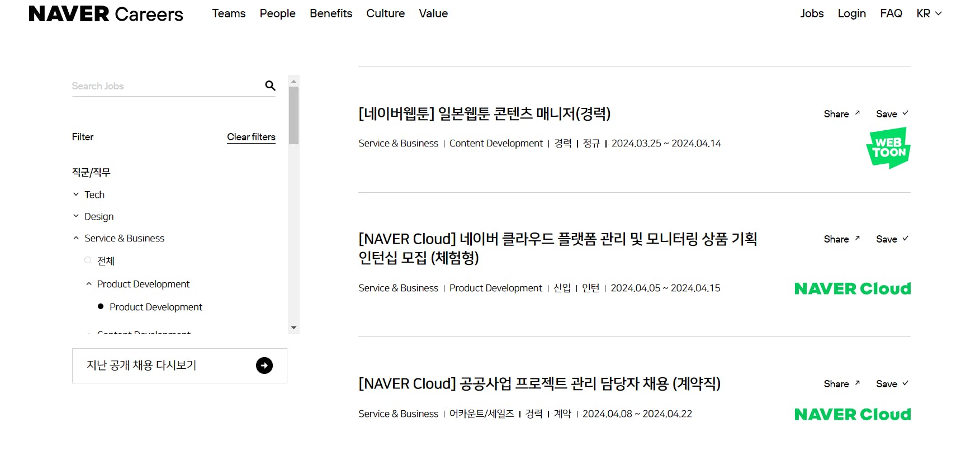Share the NAVER Cloud 인턴십 job
980x451 pixels.
[x=841, y=239]
